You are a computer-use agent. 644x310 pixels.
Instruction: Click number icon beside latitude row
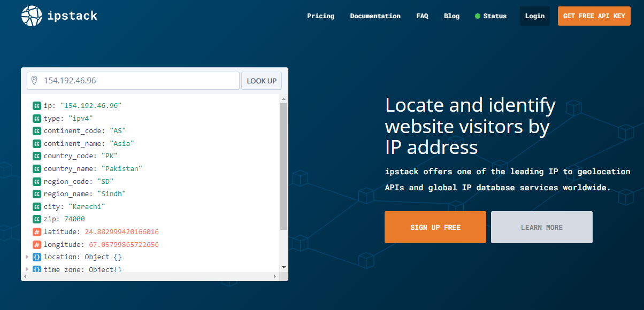tap(37, 232)
